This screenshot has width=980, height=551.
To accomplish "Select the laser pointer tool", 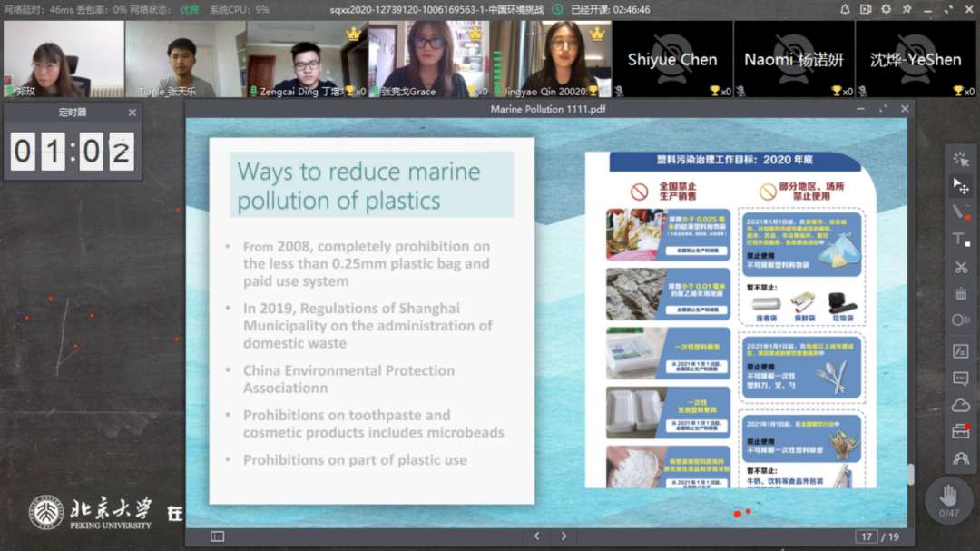I will [x=960, y=159].
